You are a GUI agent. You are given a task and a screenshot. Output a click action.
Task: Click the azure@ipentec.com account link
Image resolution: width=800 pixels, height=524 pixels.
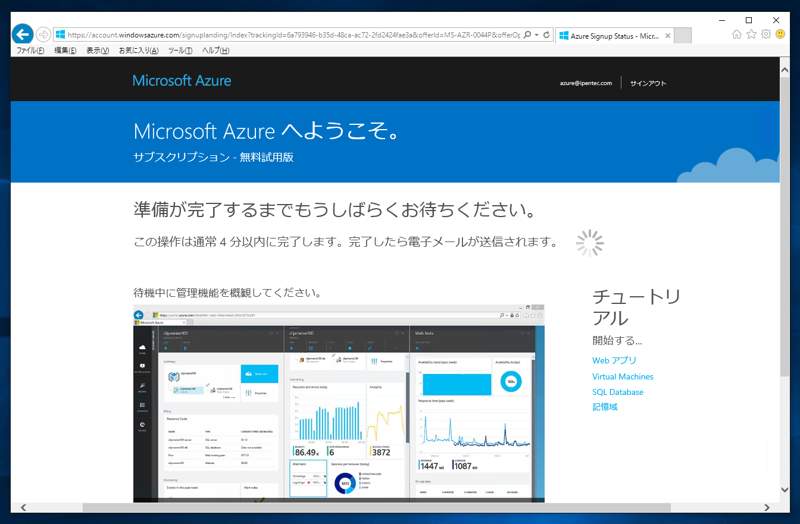pyautogui.click(x=586, y=83)
